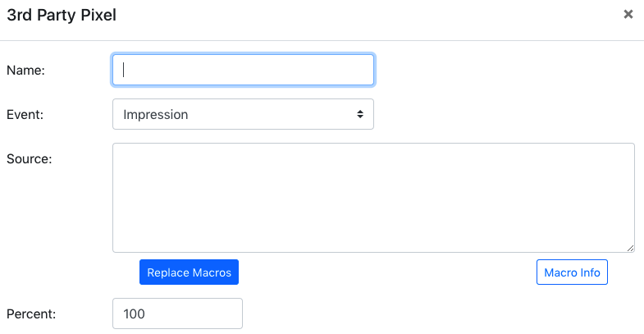The width and height of the screenshot is (644, 334).
Task: Click the Source textarea resize grip
Action: point(630,248)
